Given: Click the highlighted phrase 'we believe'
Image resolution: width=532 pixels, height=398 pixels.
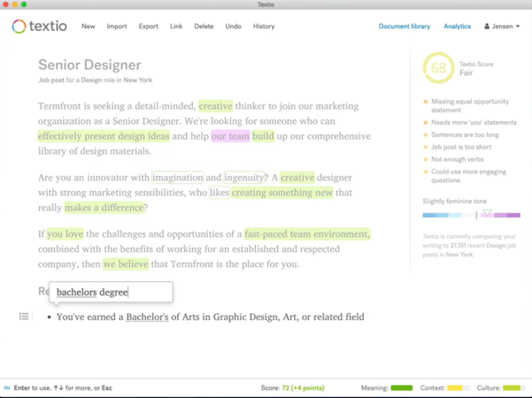Looking at the screenshot, I should [x=126, y=264].
